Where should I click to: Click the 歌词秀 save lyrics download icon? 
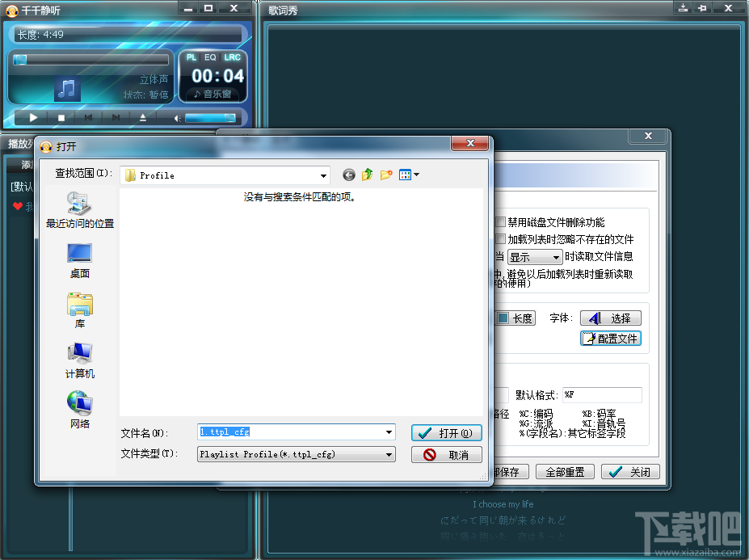pos(684,7)
